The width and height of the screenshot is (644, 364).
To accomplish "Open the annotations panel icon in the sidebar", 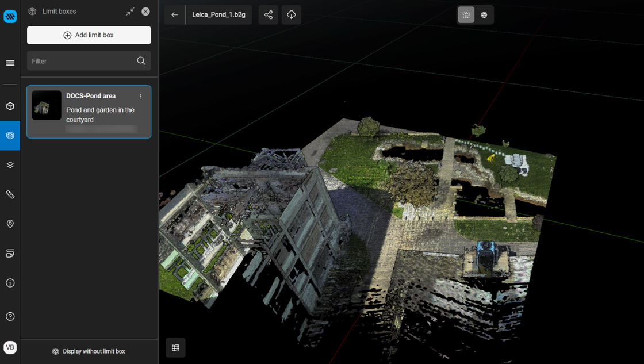I will point(10,254).
